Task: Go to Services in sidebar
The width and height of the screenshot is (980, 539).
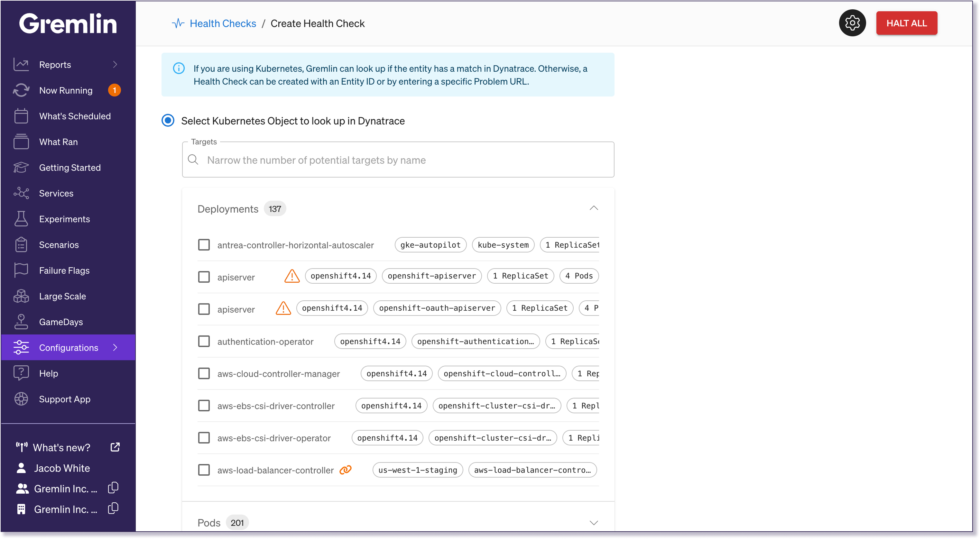Action: pos(56,193)
